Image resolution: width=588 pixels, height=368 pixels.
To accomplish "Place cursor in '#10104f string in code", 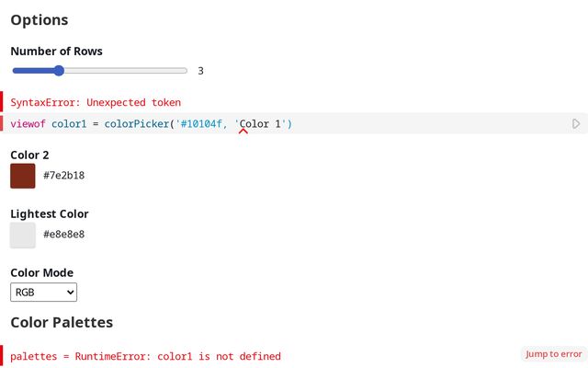I will pyautogui.click(x=201, y=124).
